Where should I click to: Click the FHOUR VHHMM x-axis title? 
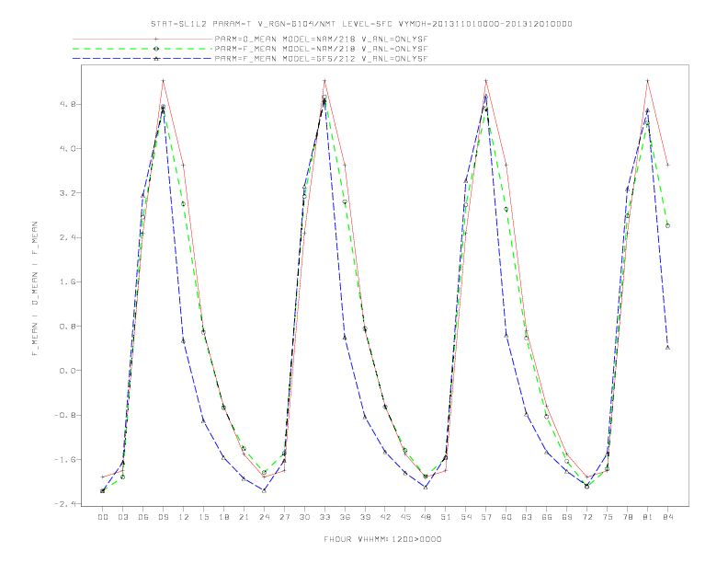click(382, 539)
